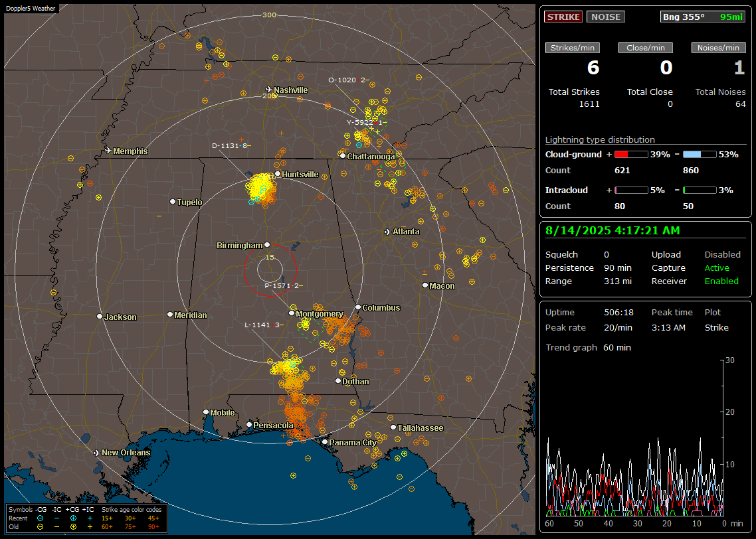Click storm cell label L-1141-3
This screenshot has width=756, height=539.
264,325
